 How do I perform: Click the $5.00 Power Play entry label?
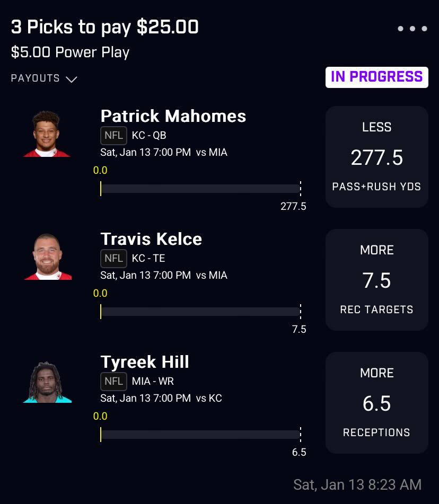70,52
